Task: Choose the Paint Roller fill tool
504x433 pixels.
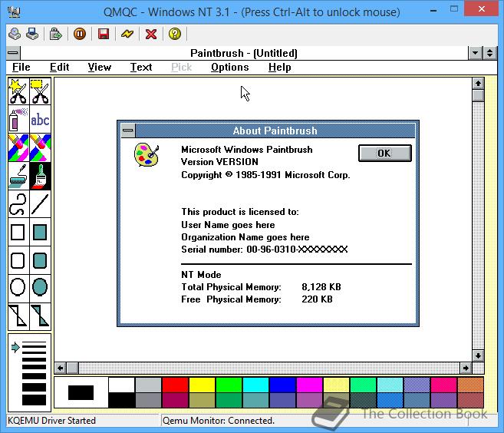Action: [18, 177]
